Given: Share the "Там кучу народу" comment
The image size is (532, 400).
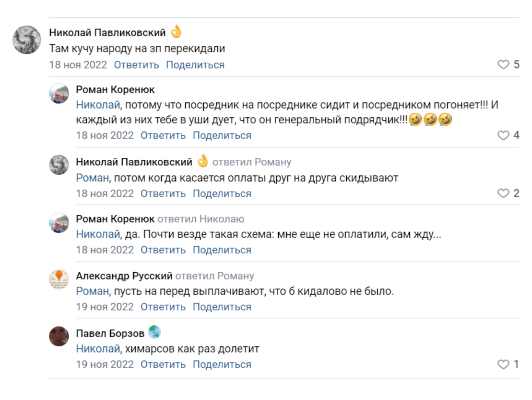Looking at the screenshot, I should click(195, 65).
